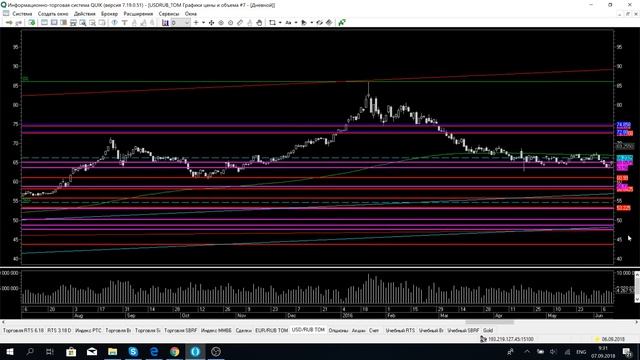Open the Windows Start menu

tap(9, 351)
